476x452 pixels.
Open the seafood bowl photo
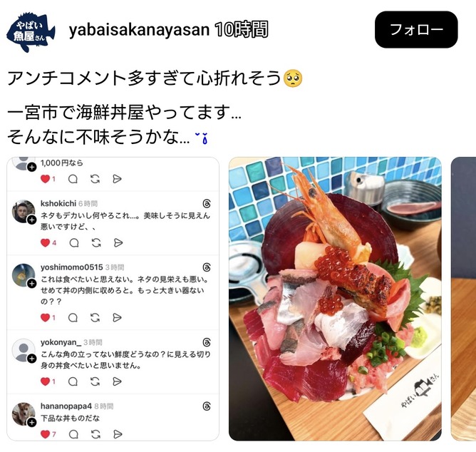[x=335, y=299]
